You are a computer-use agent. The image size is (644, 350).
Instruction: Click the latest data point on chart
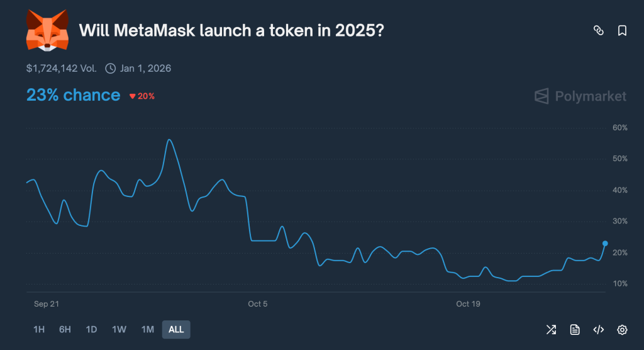coord(605,243)
